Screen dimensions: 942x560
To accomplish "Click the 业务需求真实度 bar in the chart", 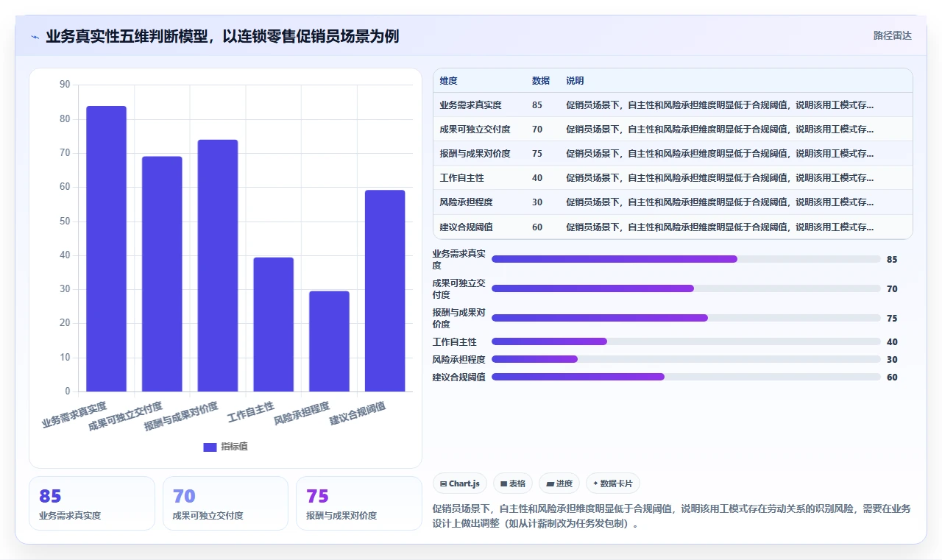I will (107, 249).
